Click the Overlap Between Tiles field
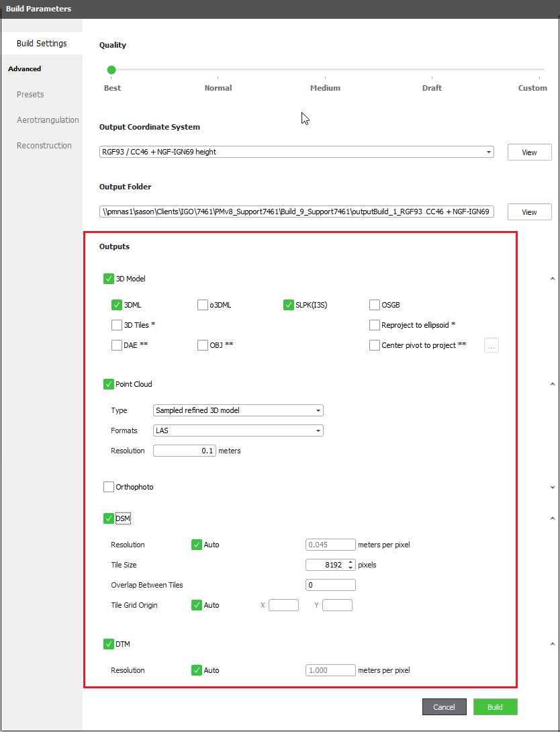 [330, 585]
